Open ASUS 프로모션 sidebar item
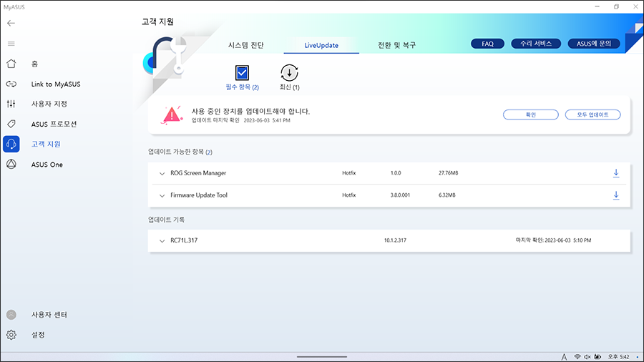The image size is (644, 362). [x=54, y=124]
